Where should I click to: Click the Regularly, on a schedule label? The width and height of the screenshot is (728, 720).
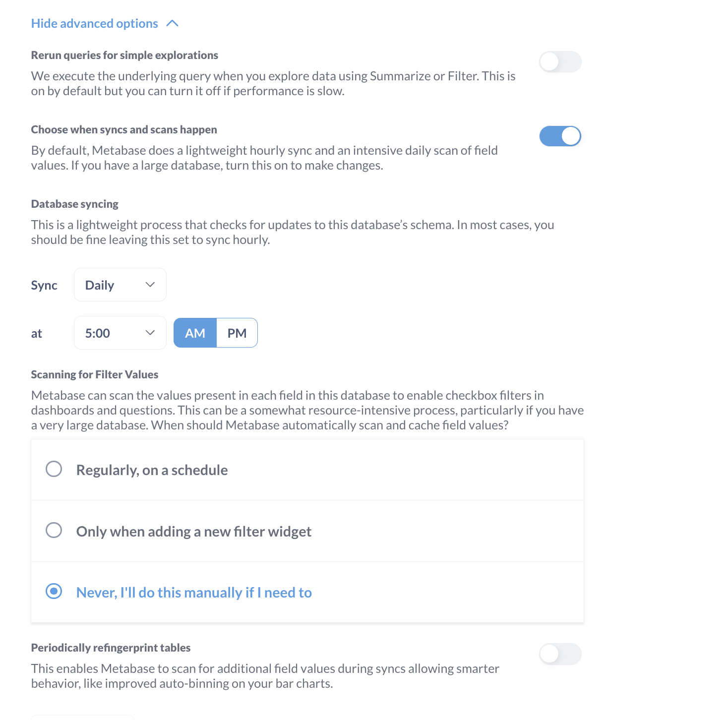click(x=152, y=470)
